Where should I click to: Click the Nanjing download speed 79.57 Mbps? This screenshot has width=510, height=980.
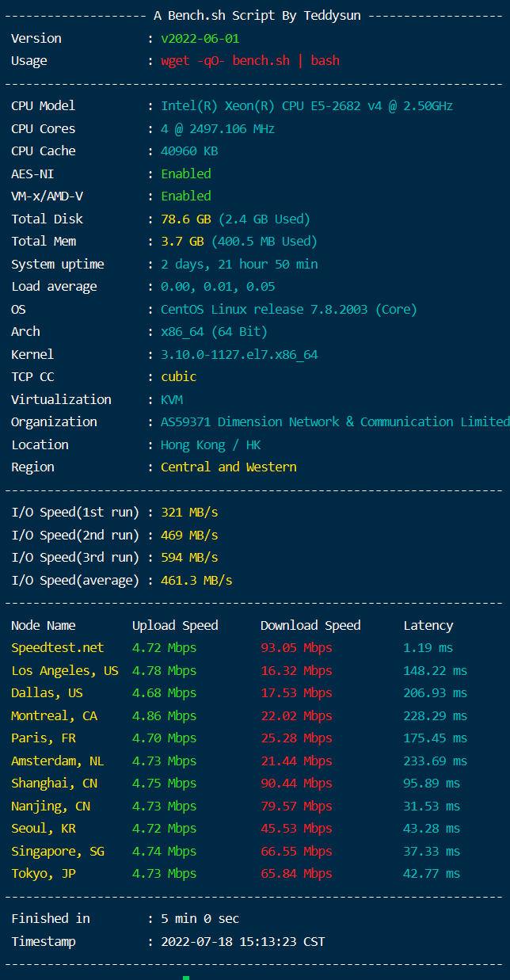296,806
